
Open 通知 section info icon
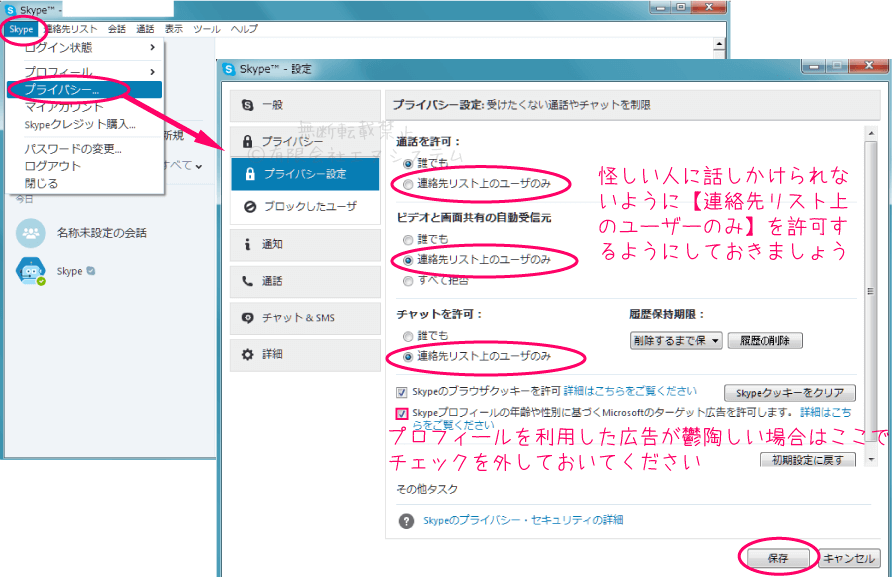pos(247,244)
